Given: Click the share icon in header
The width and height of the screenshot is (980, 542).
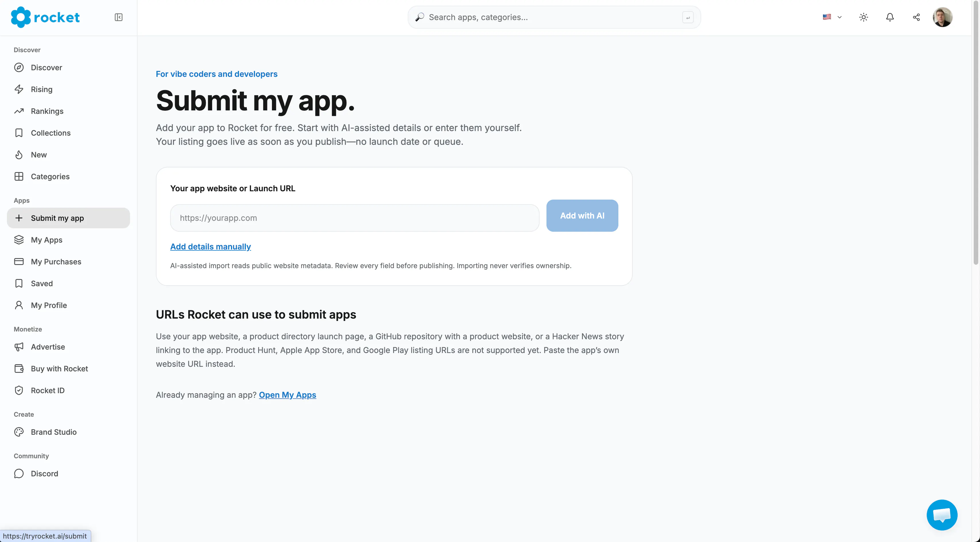Looking at the screenshot, I should tap(916, 17).
